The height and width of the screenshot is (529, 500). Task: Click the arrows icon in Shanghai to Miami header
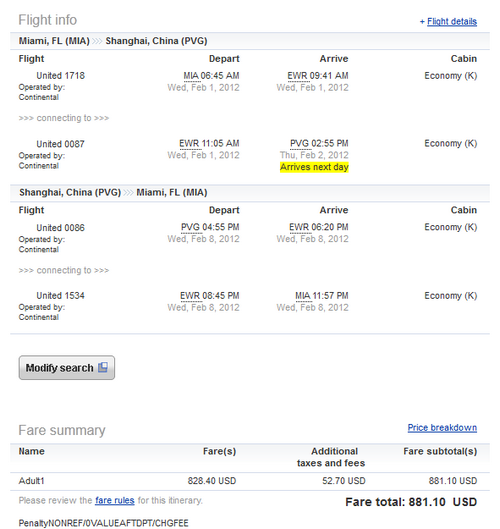pyautogui.click(x=128, y=193)
